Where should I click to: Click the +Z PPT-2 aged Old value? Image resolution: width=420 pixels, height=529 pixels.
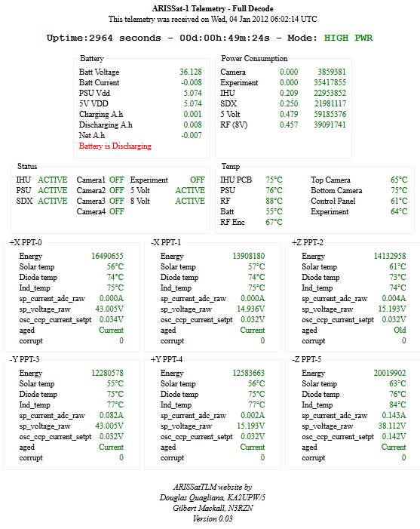coord(400,330)
